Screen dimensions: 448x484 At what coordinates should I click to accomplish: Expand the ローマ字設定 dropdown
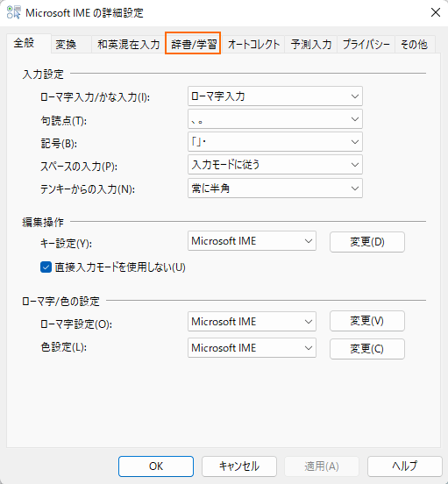(x=252, y=322)
